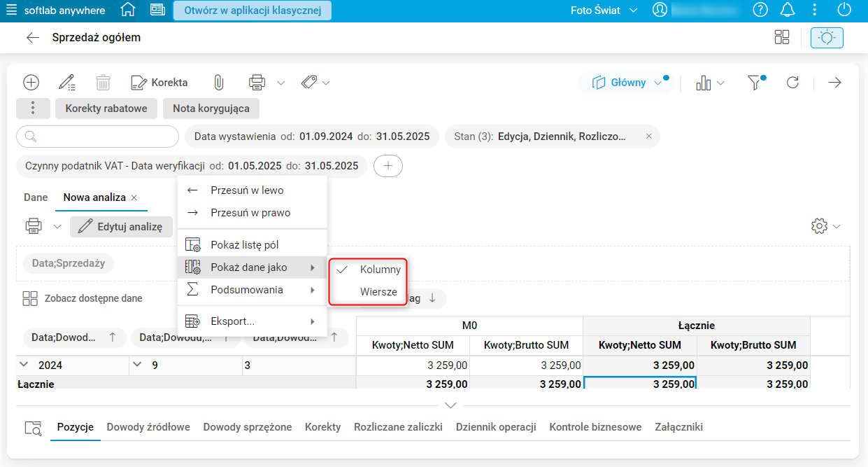Open Pokaż dane jako submenu
The image size is (868, 467).
pos(252,267)
